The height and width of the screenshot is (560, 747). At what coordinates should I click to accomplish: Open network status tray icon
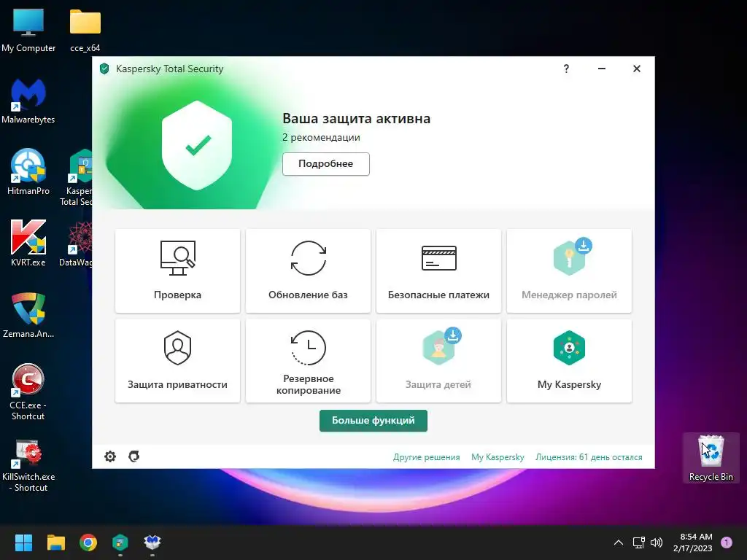tap(638, 542)
